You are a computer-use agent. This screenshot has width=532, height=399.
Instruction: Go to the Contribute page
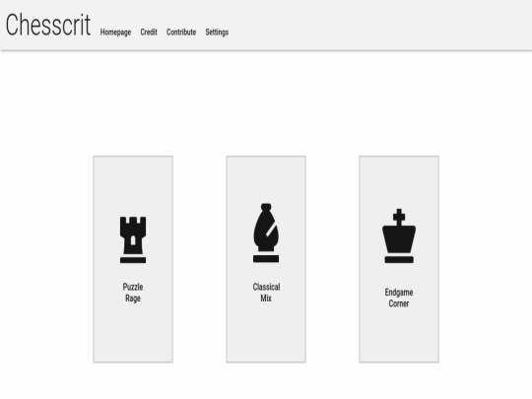tap(181, 32)
